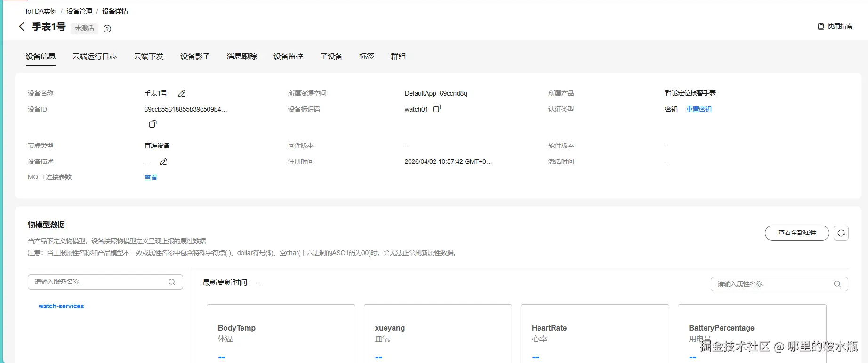Screen dimensions: 868x363
Task: Click the back arrow beside 手表1号
Action: [22, 27]
